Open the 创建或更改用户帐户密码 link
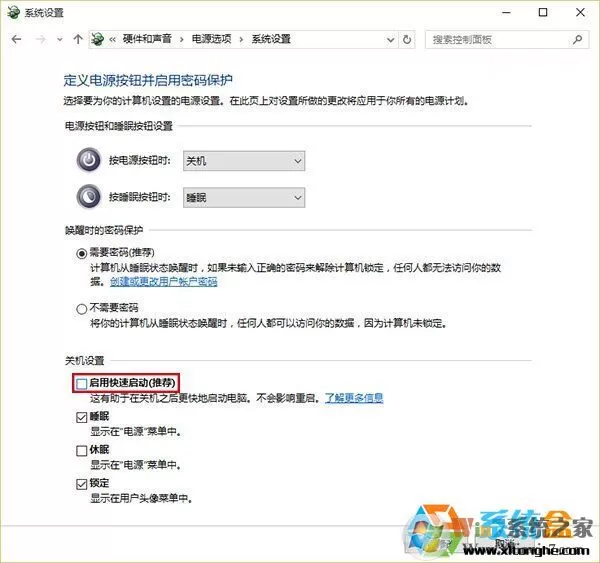Screen dimensions: 600x563 164,282
